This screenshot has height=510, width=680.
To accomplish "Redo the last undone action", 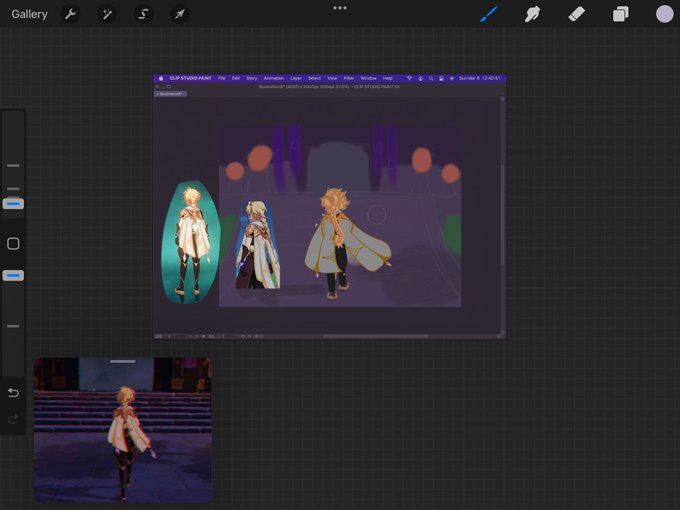I will pos(13,419).
